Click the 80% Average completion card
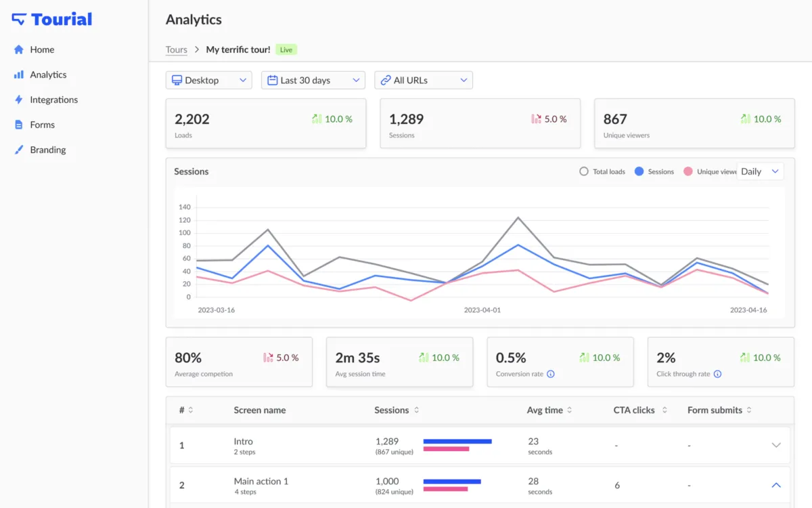 click(239, 362)
